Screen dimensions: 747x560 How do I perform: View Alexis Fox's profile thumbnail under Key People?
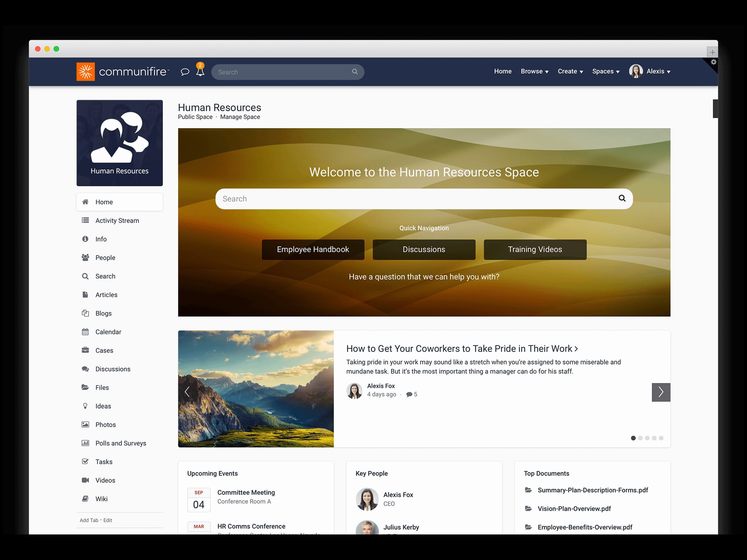point(367,499)
